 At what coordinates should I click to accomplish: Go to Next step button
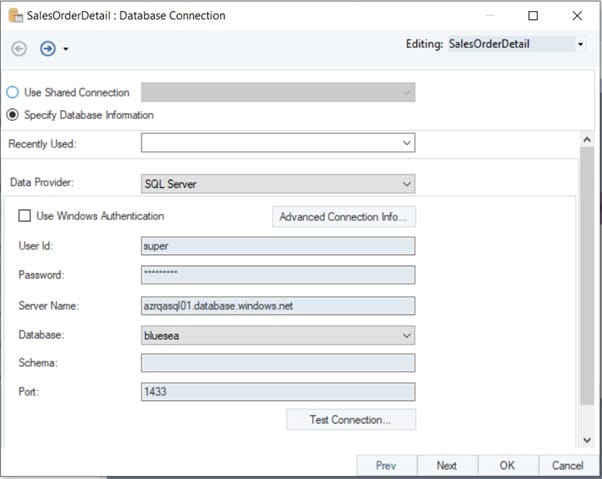pyautogui.click(x=447, y=466)
